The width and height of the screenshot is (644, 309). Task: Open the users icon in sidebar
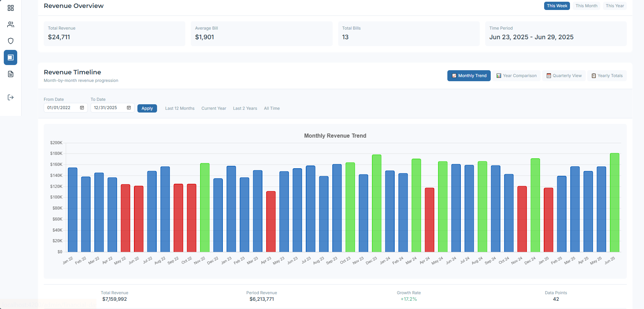pos(11,24)
